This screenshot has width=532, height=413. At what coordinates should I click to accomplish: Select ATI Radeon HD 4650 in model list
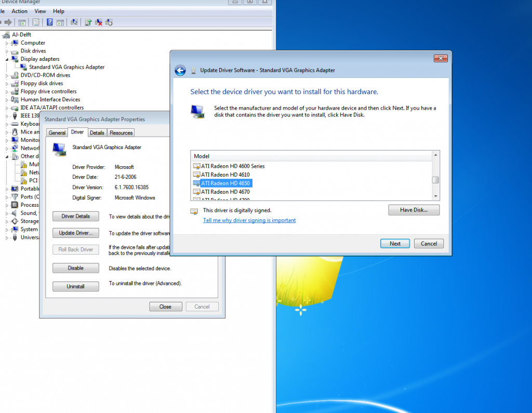click(222, 183)
